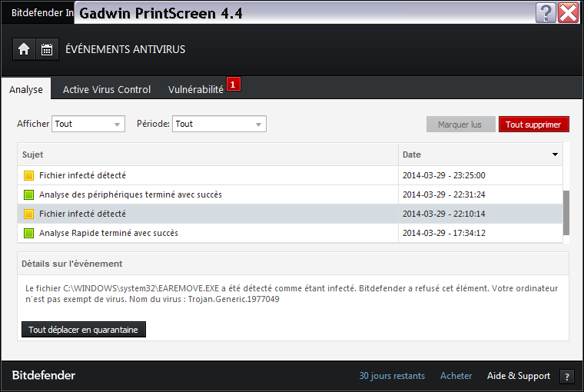Screen dimensions: 584x392
Task: Click the red vulnerability notification badge
Action: (233, 85)
